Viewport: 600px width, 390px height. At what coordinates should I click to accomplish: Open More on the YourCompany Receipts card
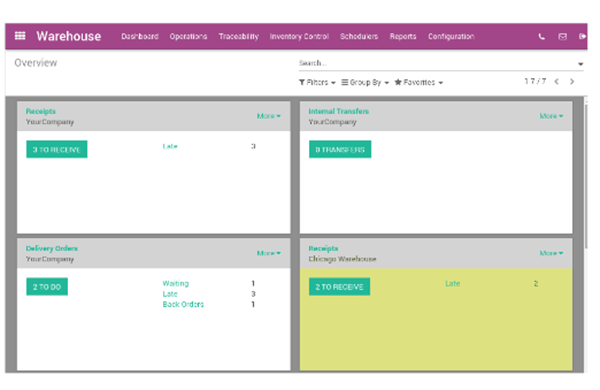[269, 116]
